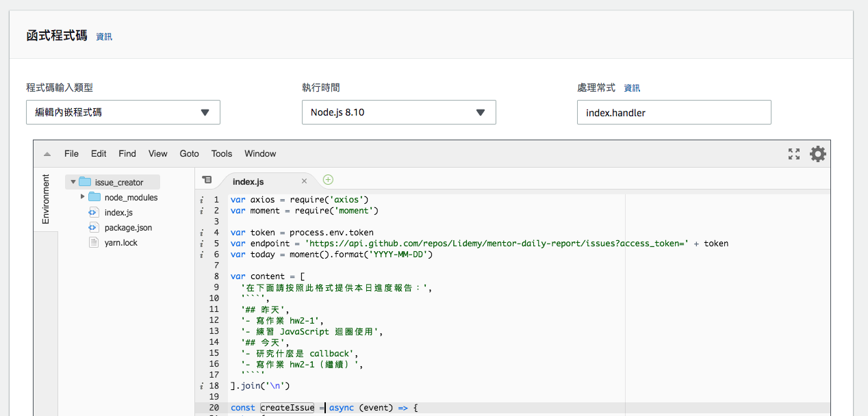Click the line "var content = ["
868x416 pixels.
(268, 276)
